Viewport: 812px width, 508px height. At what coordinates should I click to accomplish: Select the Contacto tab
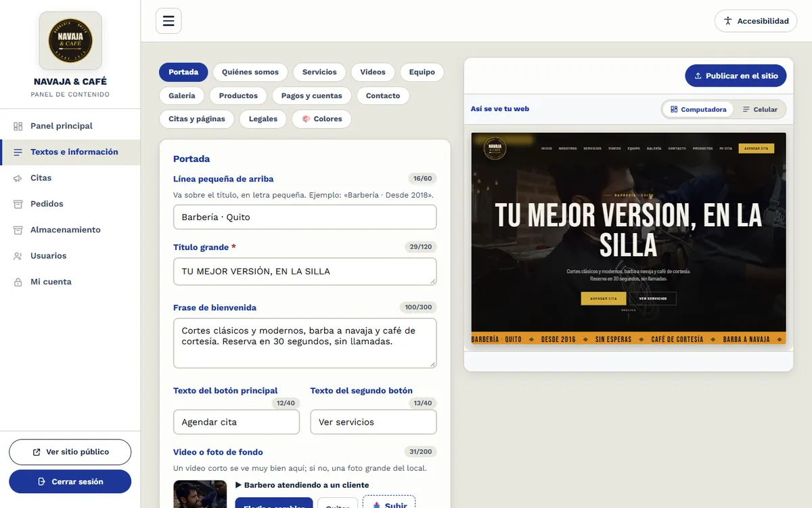point(383,96)
